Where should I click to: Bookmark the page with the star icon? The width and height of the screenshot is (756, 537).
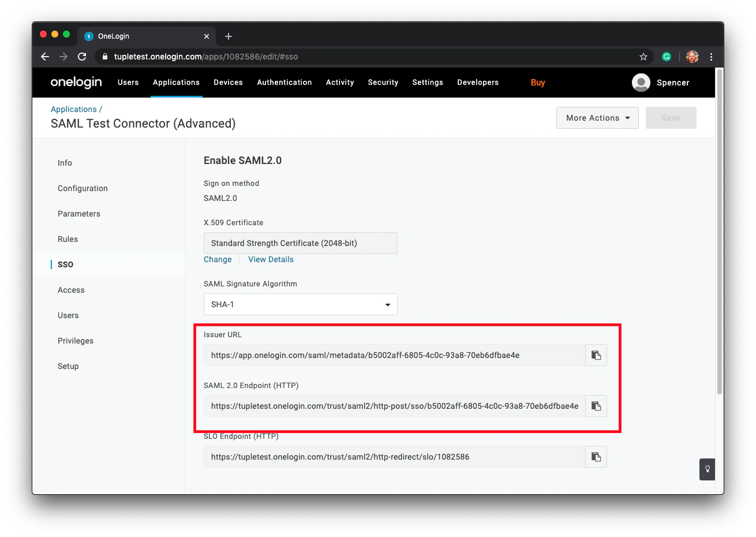(643, 57)
